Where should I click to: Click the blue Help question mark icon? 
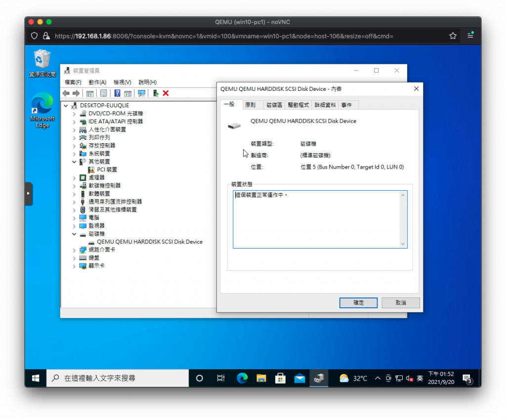tap(118, 93)
